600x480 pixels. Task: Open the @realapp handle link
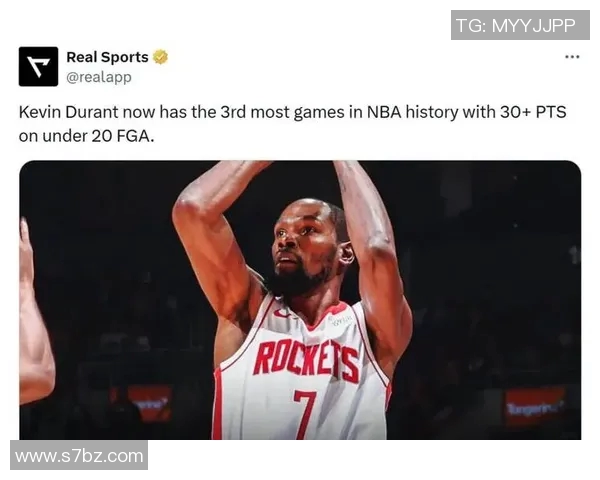(99, 77)
